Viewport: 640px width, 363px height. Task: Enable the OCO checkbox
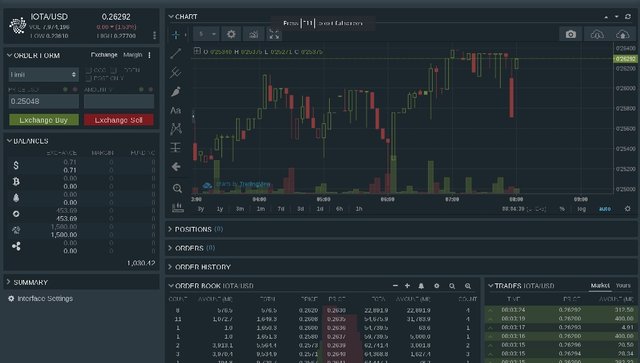point(88,70)
